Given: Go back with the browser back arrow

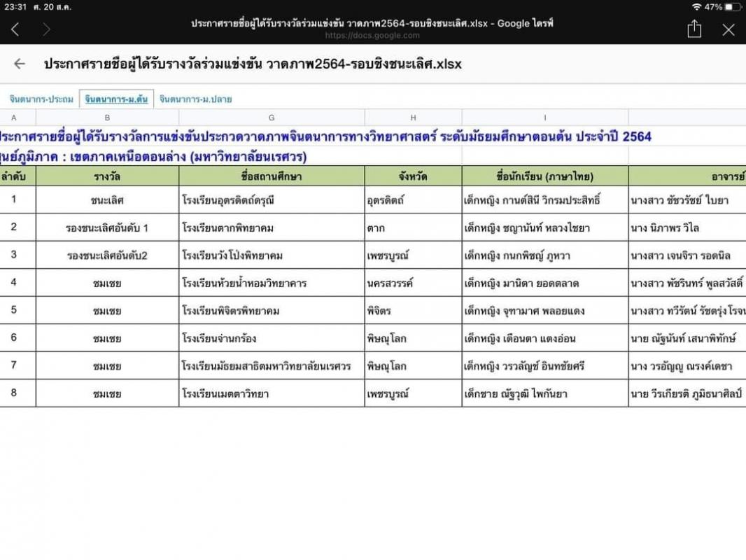Looking at the screenshot, I should (x=15, y=29).
